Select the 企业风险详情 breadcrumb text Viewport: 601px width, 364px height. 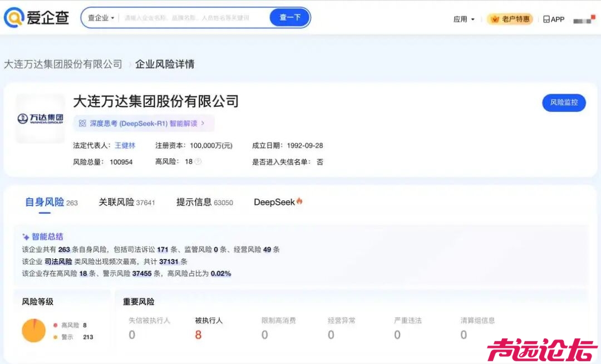pyautogui.click(x=165, y=64)
